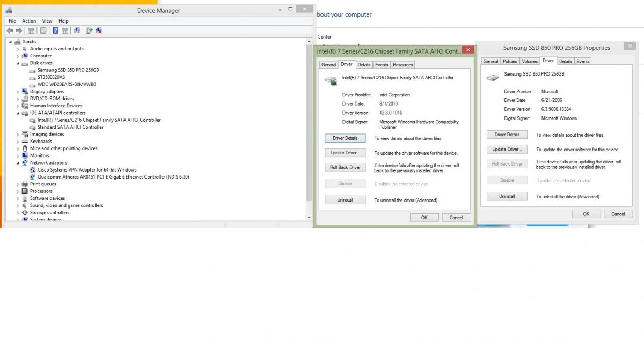Click Driver Details in the Intel SATA AHCI dialog
644x342 pixels.
pos(345,138)
